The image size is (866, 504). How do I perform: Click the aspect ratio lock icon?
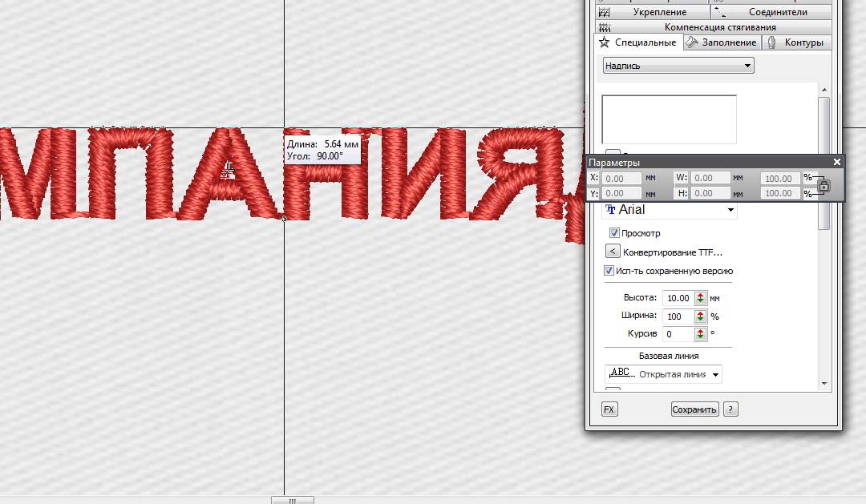(824, 186)
